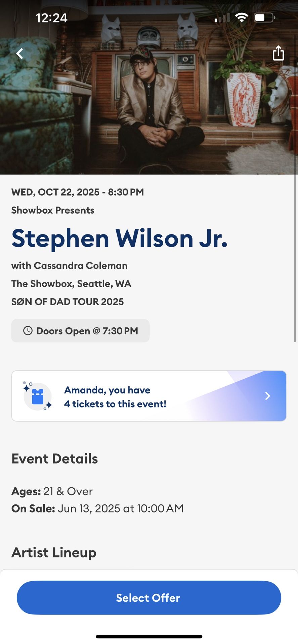The width and height of the screenshot is (298, 644).
Task: Tap the home indicator bar
Action: click(x=149, y=636)
